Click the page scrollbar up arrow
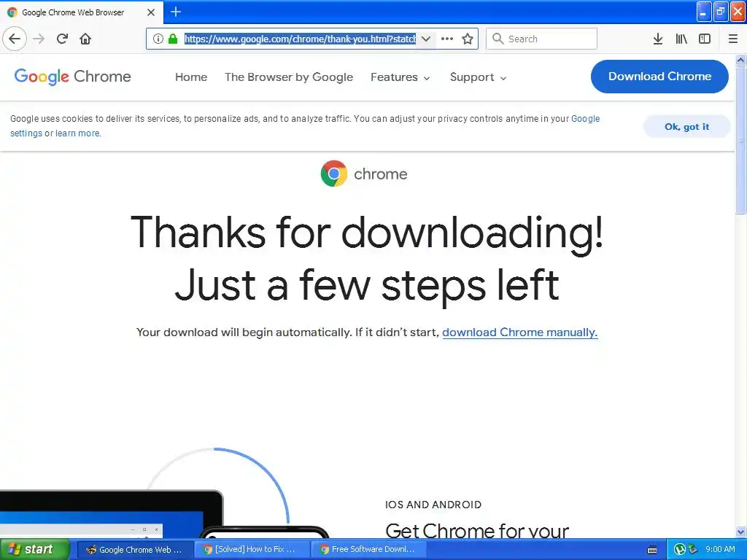Screen dimensions: 747x560 (x=740, y=60)
